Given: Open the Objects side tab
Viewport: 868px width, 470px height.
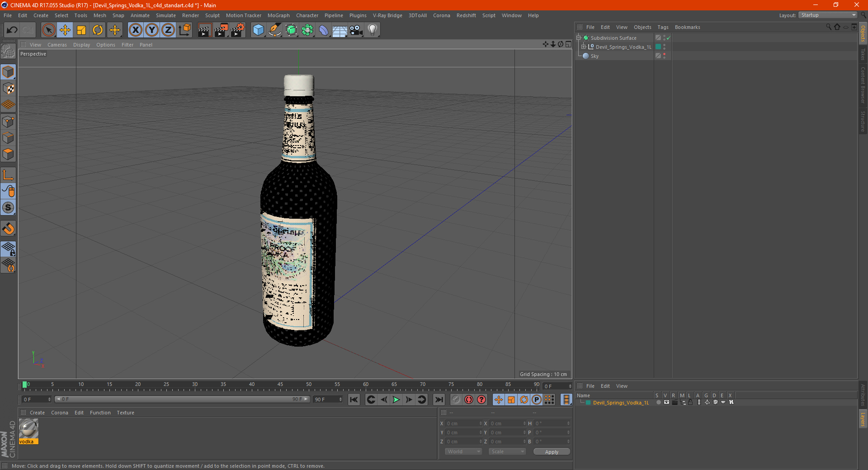Looking at the screenshot, I should (863, 33).
